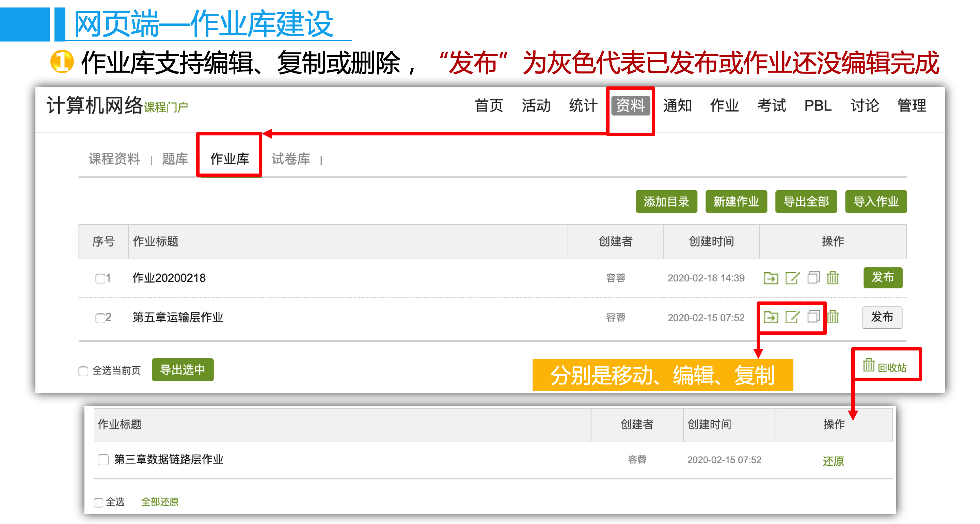The width and height of the screenshot is (980, 524).
Task: Click copy icon for 第五章运输层作业
Action: [x=813, y=317]
